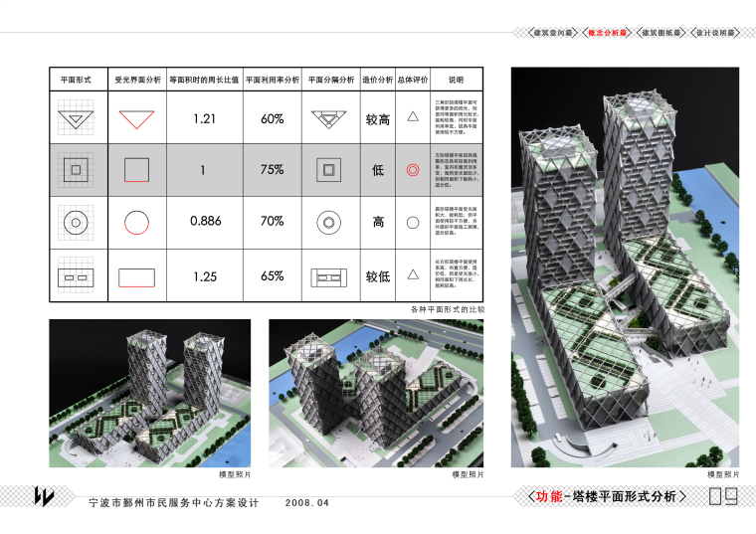Select the red circle lighting interface outline

(x=137, y=223)
